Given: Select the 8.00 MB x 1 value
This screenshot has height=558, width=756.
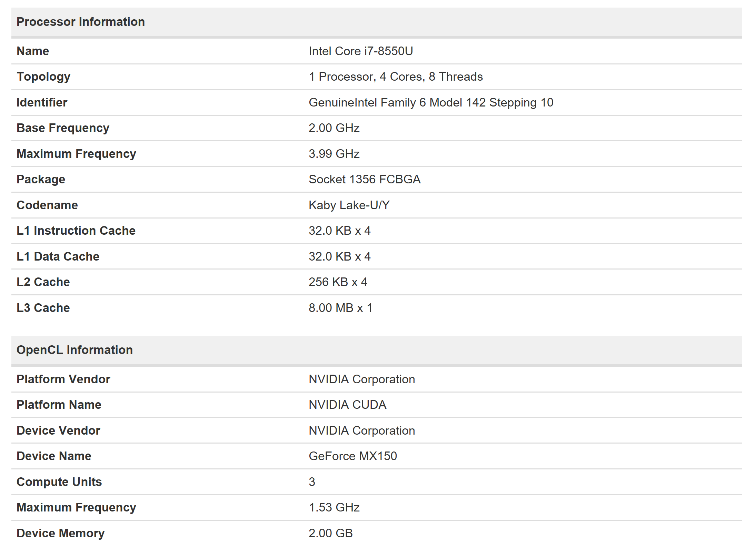Looking at the screenshot, I should [340, 308].
